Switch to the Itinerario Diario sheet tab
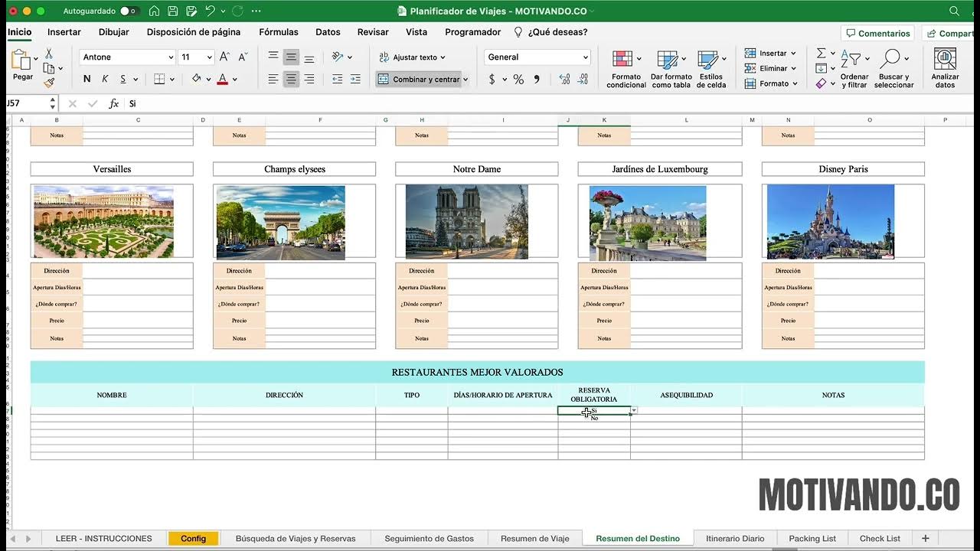 (735, 538)
